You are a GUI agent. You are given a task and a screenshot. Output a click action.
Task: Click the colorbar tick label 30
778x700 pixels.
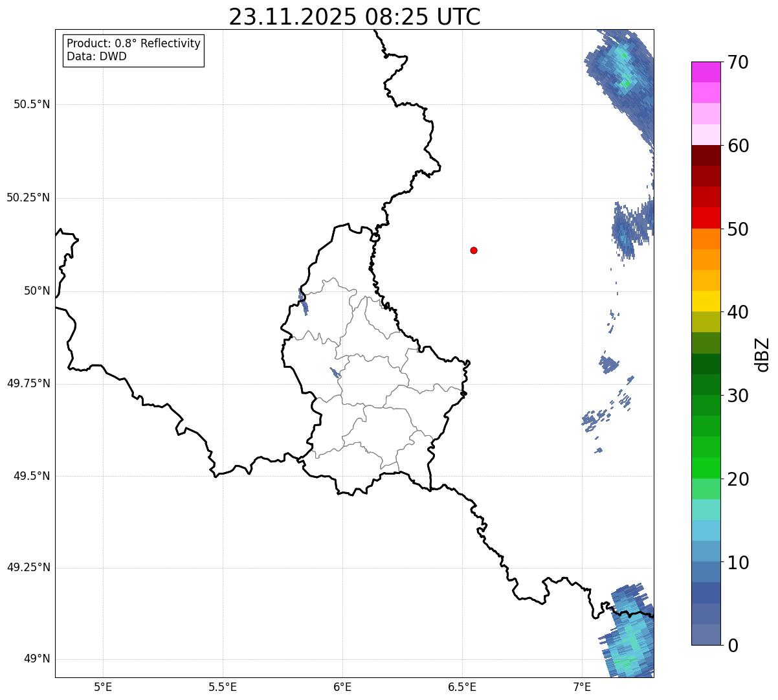[x=738, y=396]
